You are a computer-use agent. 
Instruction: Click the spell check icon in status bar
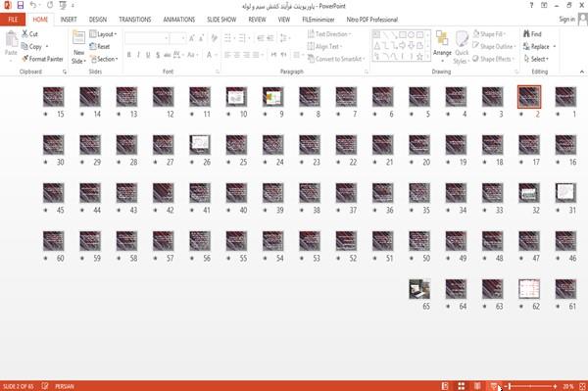(45, 386)
